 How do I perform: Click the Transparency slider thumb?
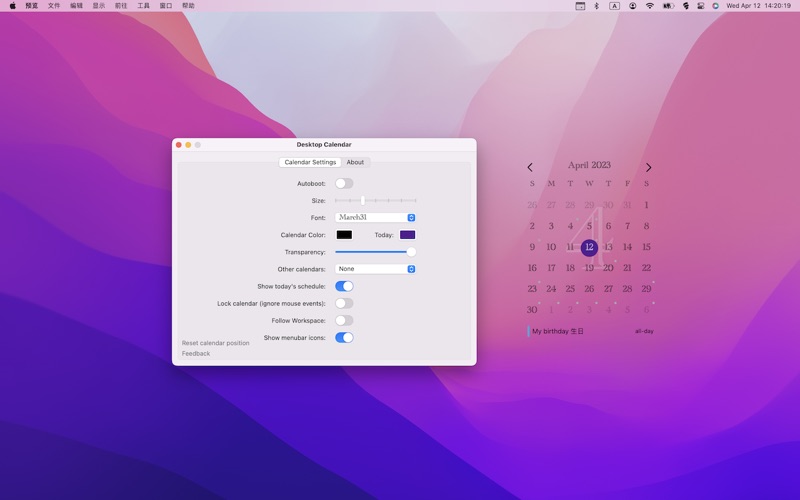coord(411,252)
